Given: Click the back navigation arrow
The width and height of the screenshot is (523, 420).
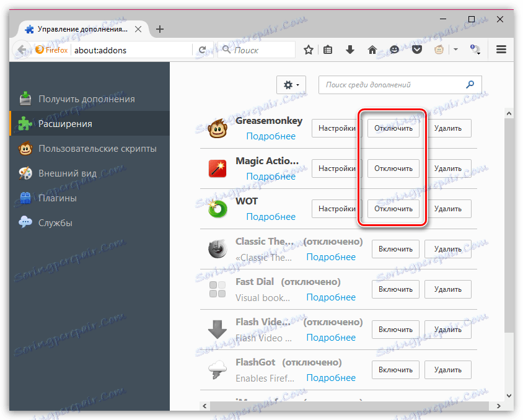Looking at the screenshot, I should coord(22,50).
